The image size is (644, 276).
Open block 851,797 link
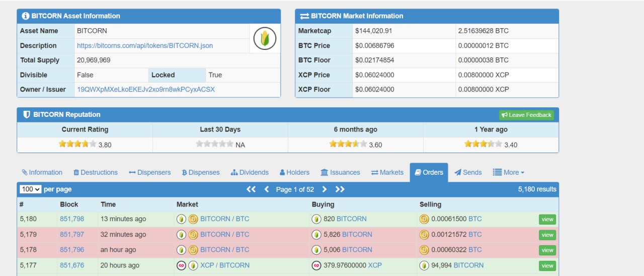72,234
